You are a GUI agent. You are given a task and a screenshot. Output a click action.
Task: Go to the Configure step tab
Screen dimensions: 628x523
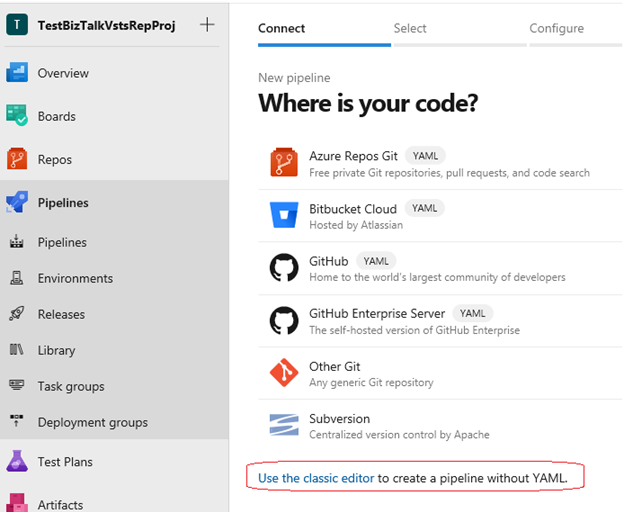click(x=556, y=28)
